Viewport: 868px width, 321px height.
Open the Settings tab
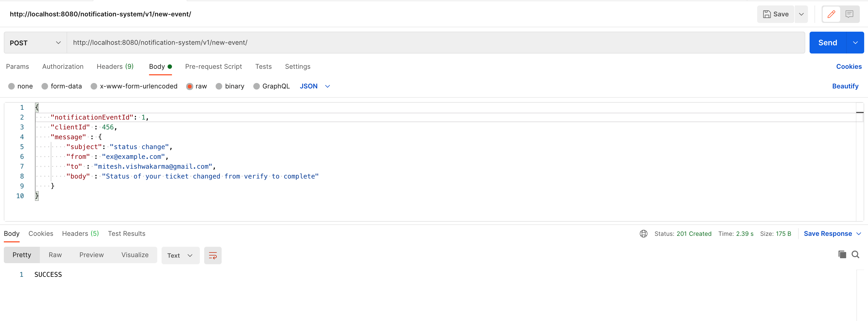click(298, 67)
